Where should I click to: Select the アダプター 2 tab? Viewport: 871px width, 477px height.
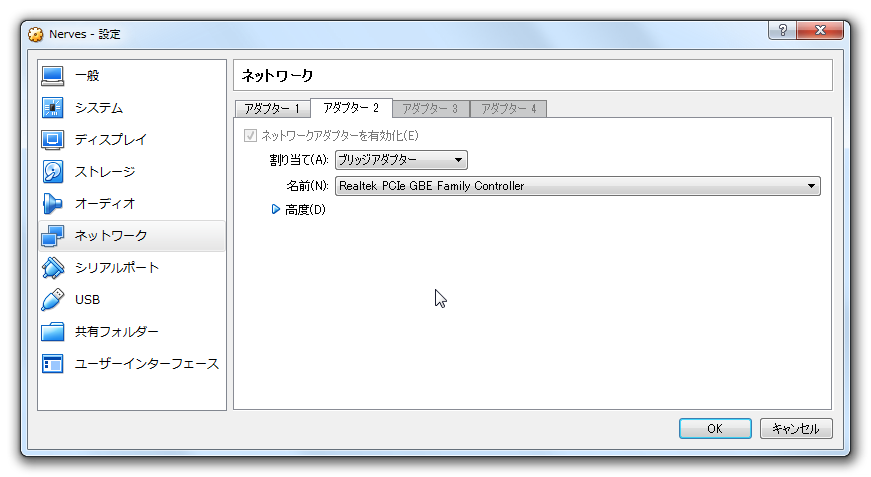point(351,108)
